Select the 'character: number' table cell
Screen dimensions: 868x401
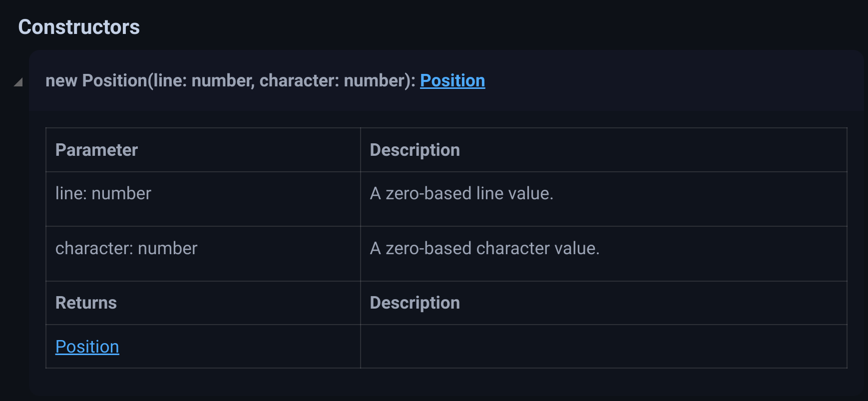tap(126, 249)
